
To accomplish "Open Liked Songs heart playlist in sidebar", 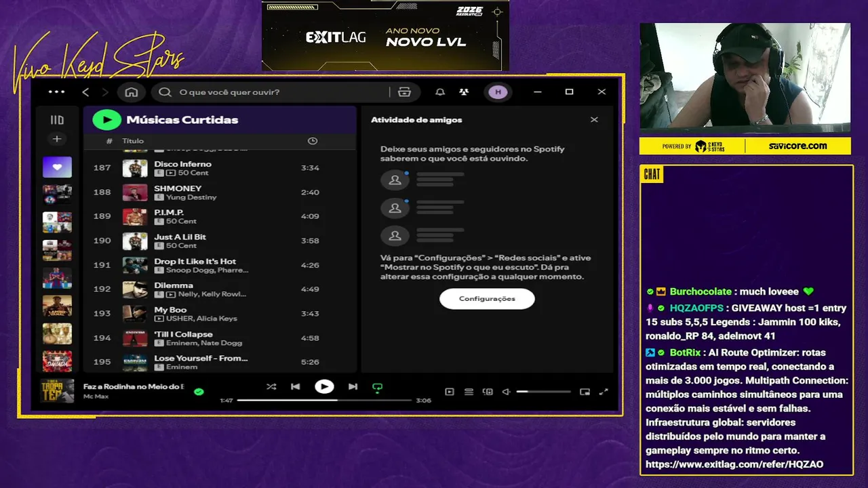I will [57, 167].
